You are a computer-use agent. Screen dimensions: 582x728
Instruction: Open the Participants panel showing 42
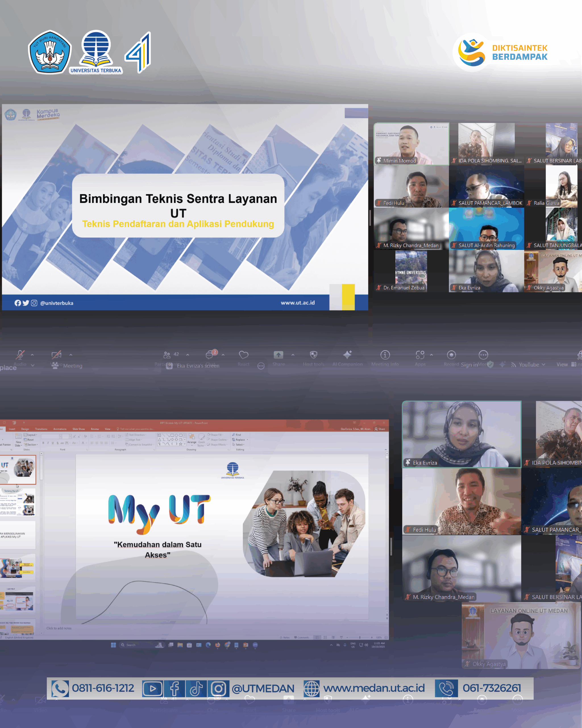pos(167,355)
